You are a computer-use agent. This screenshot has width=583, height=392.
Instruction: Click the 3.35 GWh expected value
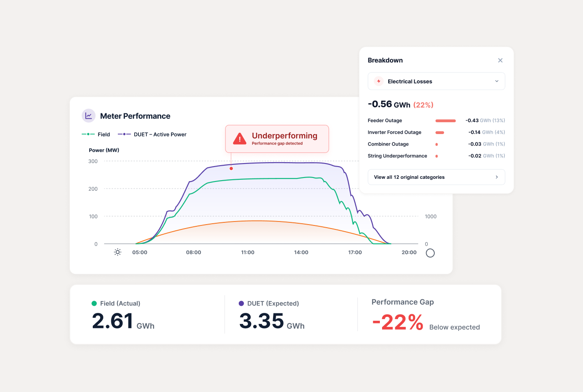pos(272,321)
